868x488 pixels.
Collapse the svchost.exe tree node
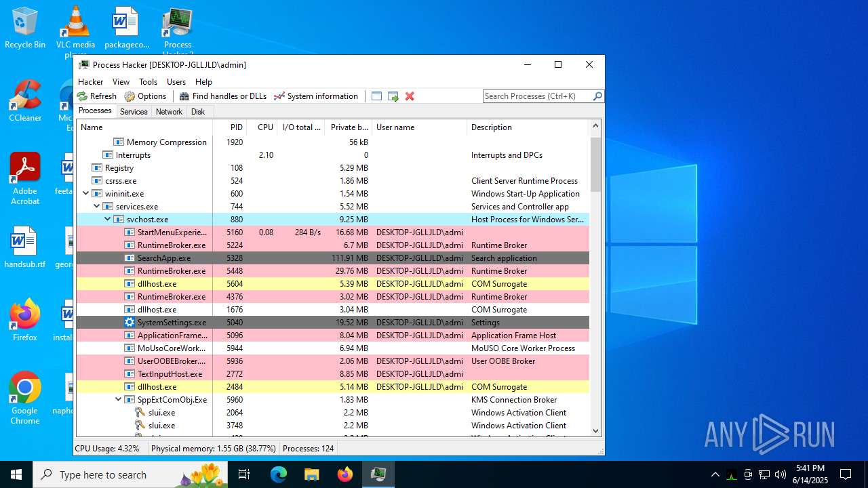point(108,220)
